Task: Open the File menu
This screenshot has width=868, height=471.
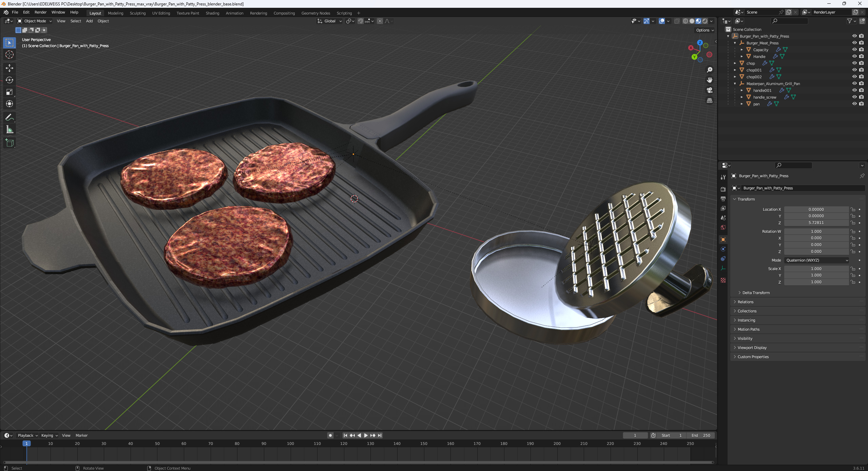Action: 15,12
